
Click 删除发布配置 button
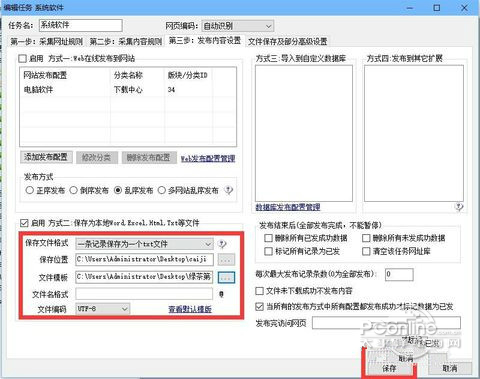pyautogui.click(x=148, y=157)
